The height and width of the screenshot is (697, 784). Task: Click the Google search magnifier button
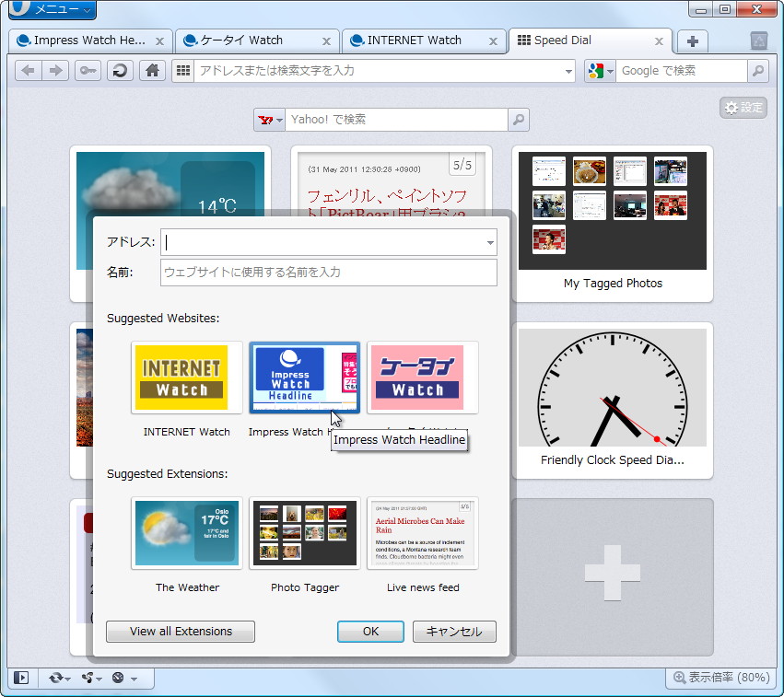(758, 71)
